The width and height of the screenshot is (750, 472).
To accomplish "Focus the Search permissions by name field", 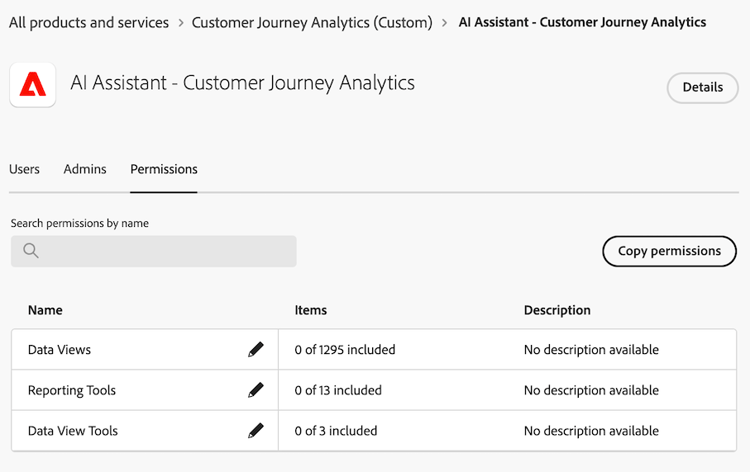I will tap(165, 251).
